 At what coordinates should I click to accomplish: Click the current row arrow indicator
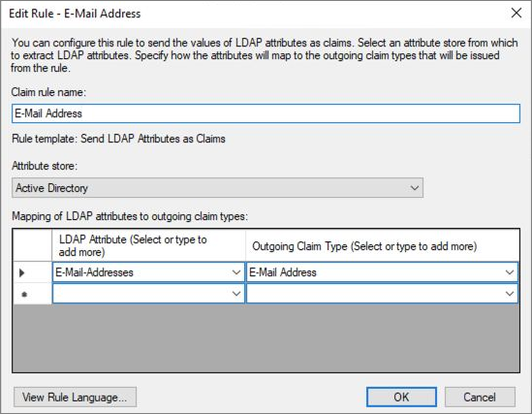21,272
